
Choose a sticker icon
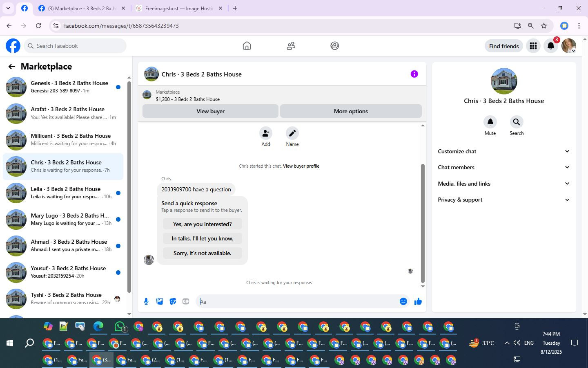(173, 301)
